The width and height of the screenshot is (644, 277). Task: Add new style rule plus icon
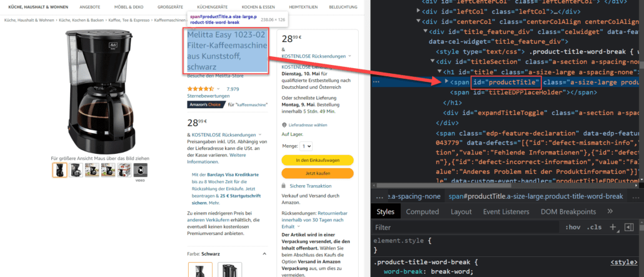pos(612,227)
